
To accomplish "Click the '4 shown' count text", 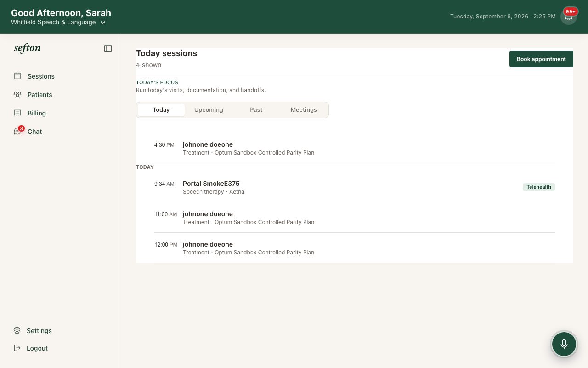I will (149, 65).
